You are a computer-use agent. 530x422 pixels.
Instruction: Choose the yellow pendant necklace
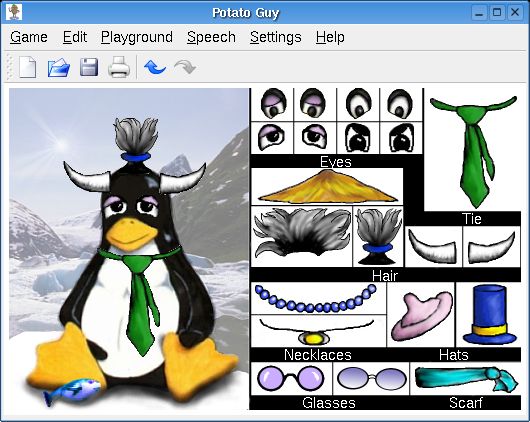tap(317, 332)
